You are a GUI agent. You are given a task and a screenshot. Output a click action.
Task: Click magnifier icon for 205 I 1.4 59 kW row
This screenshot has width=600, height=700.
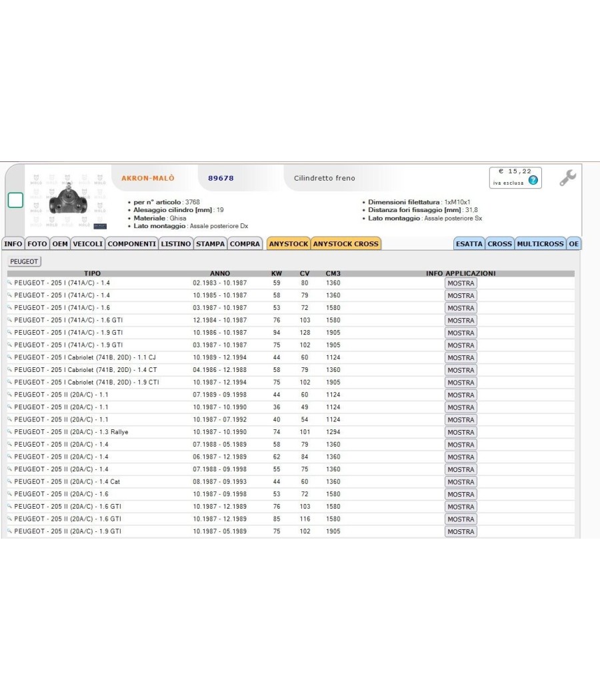pos(9,283)
